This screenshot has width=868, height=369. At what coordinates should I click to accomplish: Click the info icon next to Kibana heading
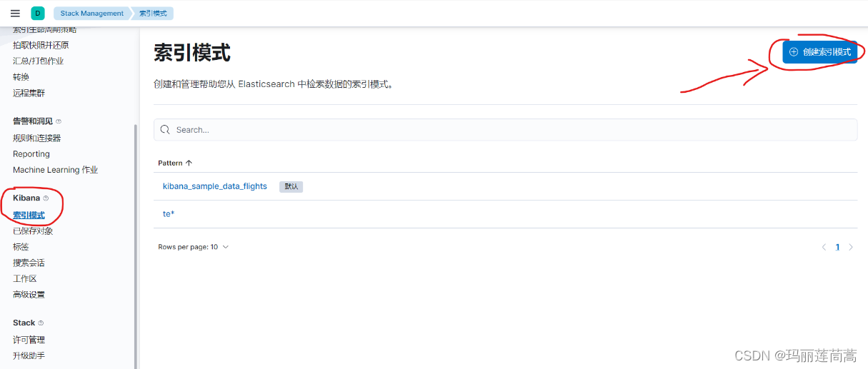[46, 198]
